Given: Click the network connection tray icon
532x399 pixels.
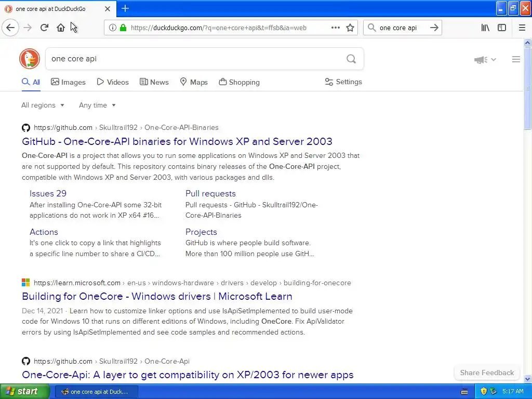Looking at the screenshot, I should pyautogui.click(x=494, y=392).
